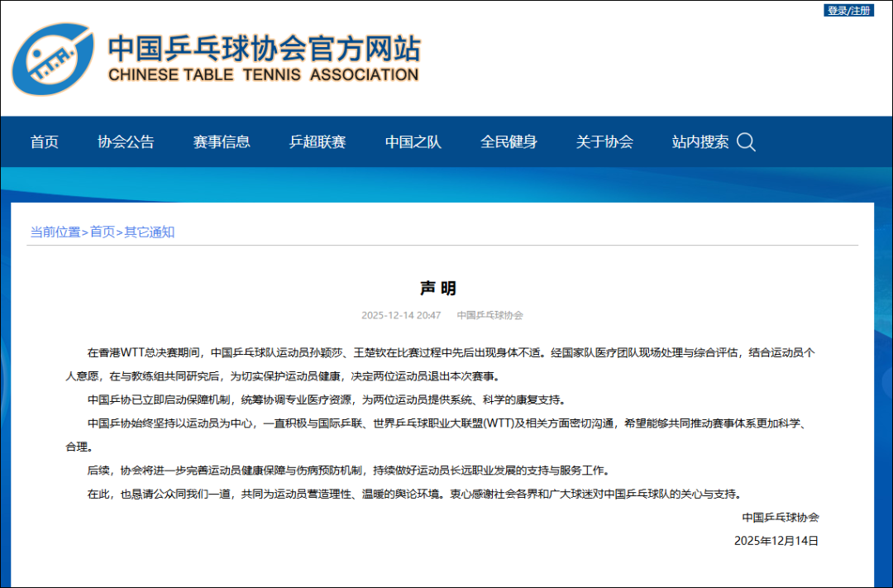Screen dimensions: 893x588
Task: Click the 中国乒乓球协会官方网站 site title
Action: [265, 49]
